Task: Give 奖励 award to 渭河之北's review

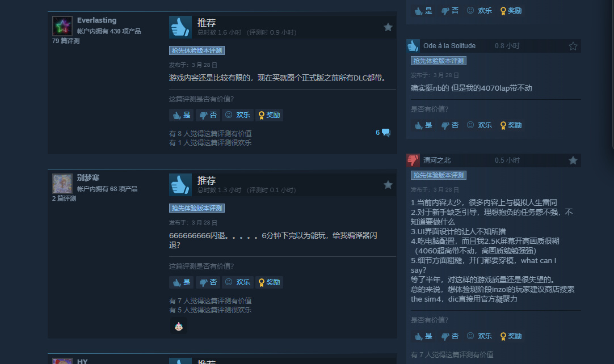Action: coord(511,336)
